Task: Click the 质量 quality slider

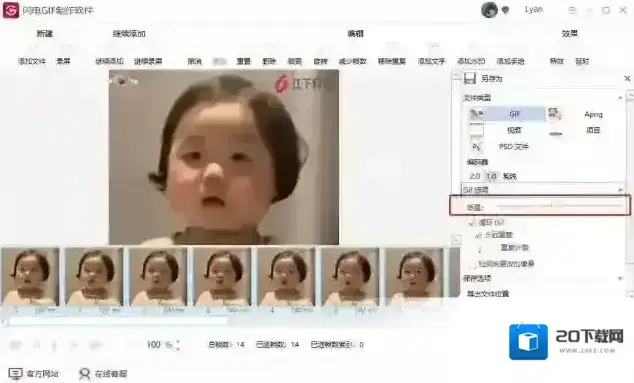Action: coord(560,206)
